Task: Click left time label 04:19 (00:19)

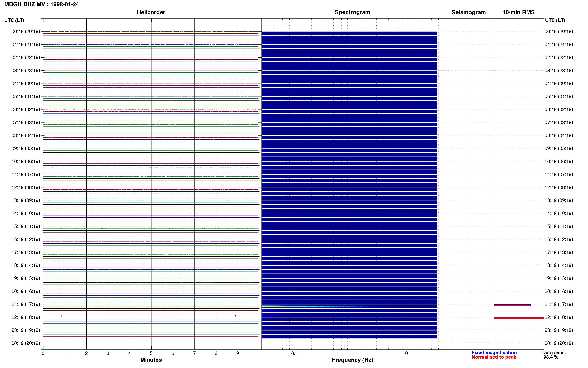Action: 26,83
